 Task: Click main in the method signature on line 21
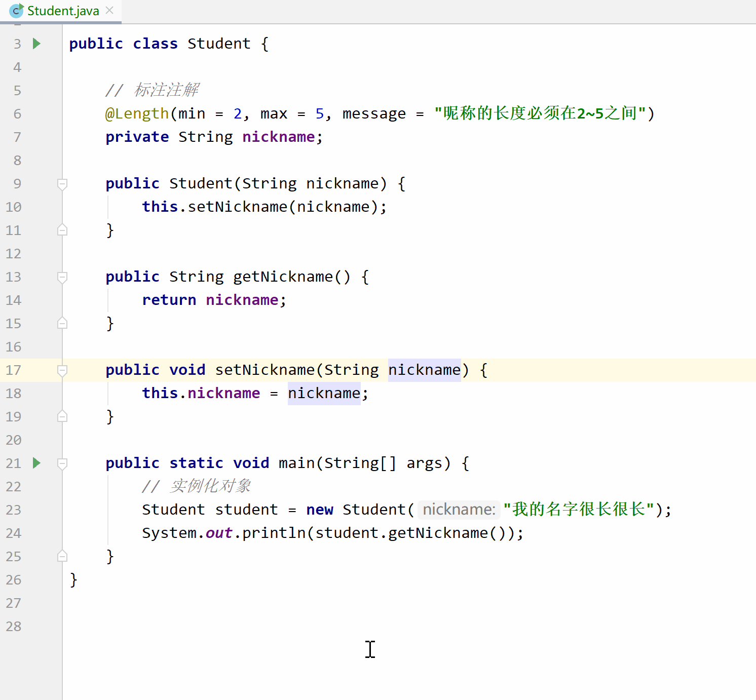[x=297, y=463]
